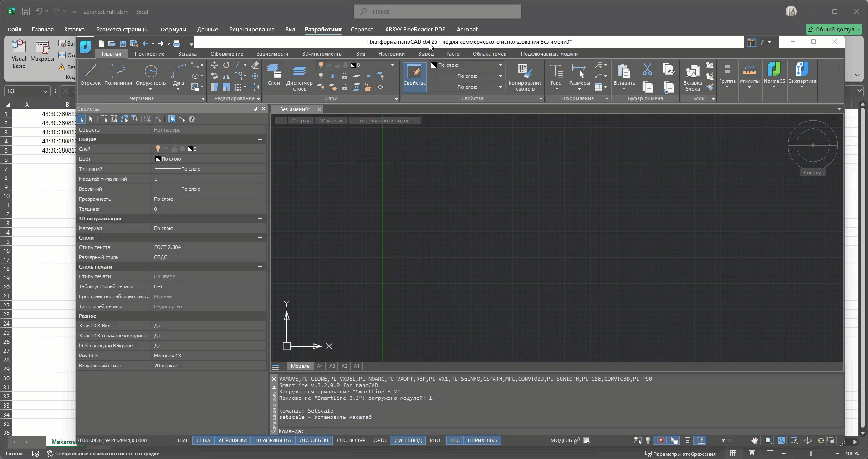Toggle ШАГ snap mode

pyautogui.click(x=183, y=440)
